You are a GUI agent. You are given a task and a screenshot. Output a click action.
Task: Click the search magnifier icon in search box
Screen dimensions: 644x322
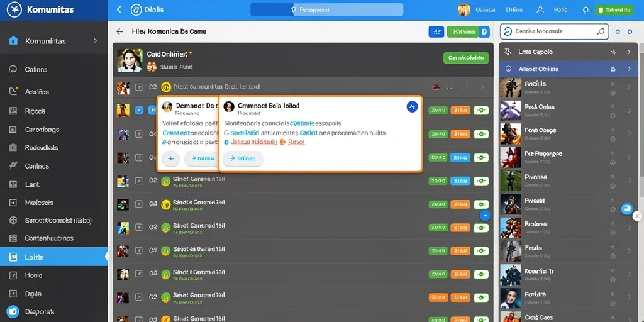601,31
